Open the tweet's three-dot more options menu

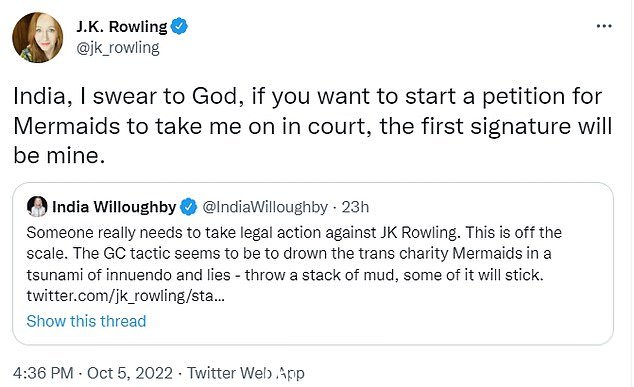tap(604, 26)
